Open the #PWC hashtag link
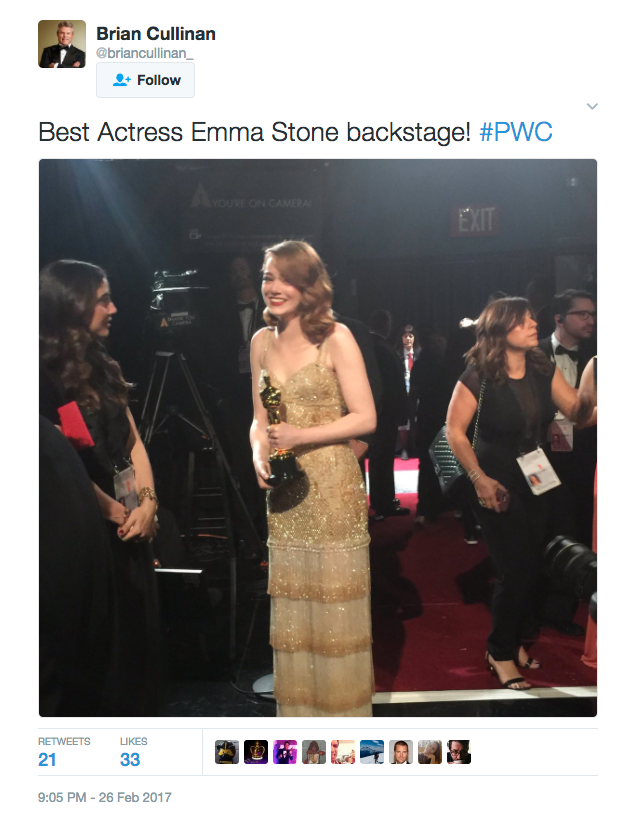 (516, 132)
